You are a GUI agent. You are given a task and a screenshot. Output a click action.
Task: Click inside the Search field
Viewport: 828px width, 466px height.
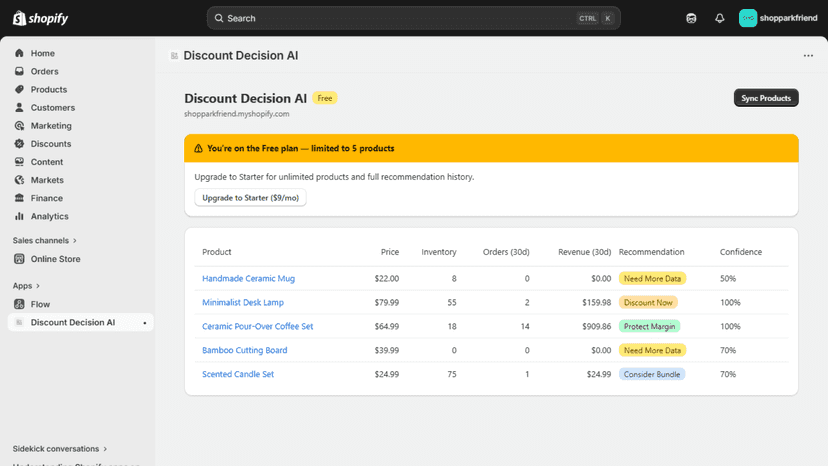pos(413,18)
